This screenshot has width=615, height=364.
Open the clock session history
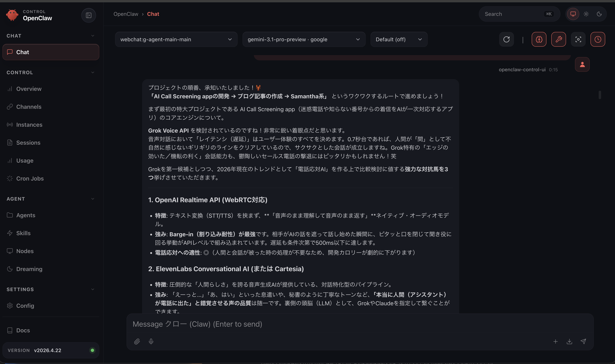click(598, 39)
